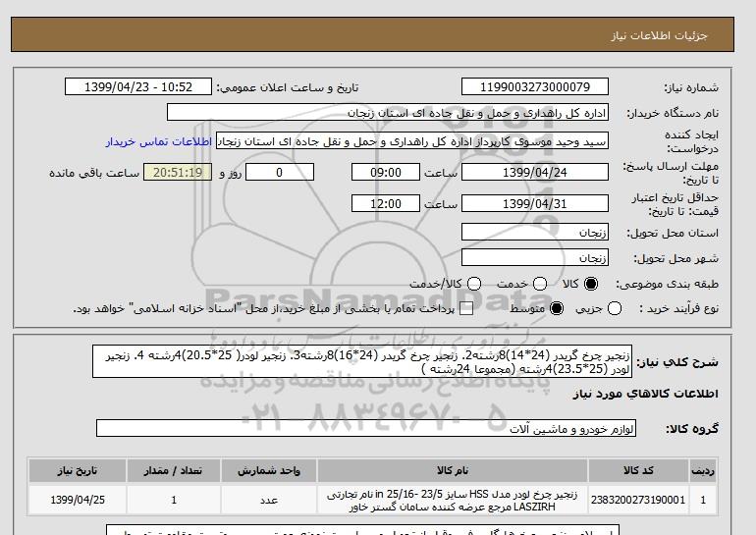Click the price validity date 1399/04/31

[535, 203]
